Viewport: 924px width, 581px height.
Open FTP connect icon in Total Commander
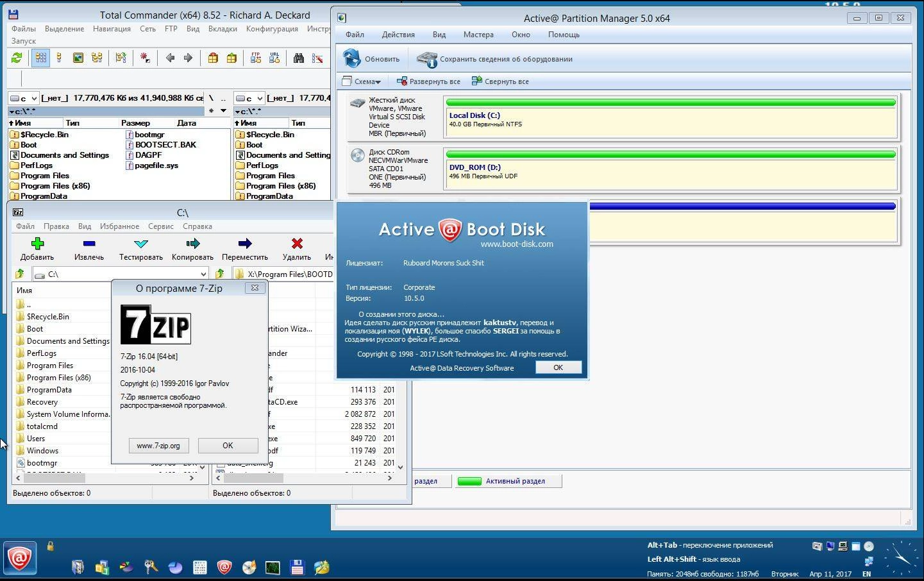click(x=255, y=58)
